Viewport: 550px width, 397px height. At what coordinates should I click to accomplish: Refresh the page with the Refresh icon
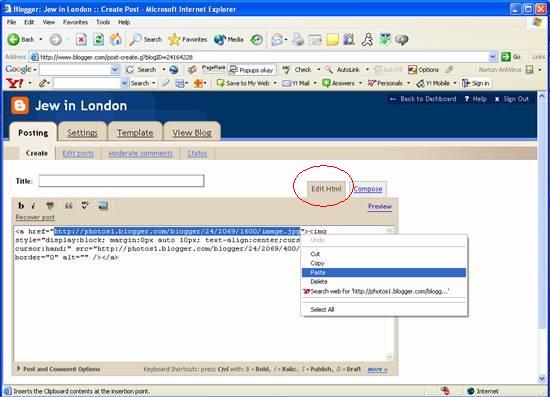(98, 39)
